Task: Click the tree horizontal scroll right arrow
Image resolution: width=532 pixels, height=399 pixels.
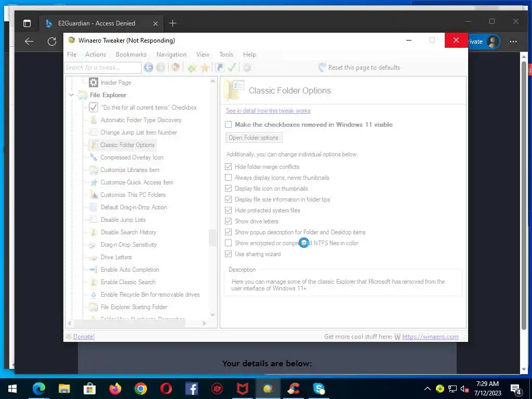Action: point(204,323)
